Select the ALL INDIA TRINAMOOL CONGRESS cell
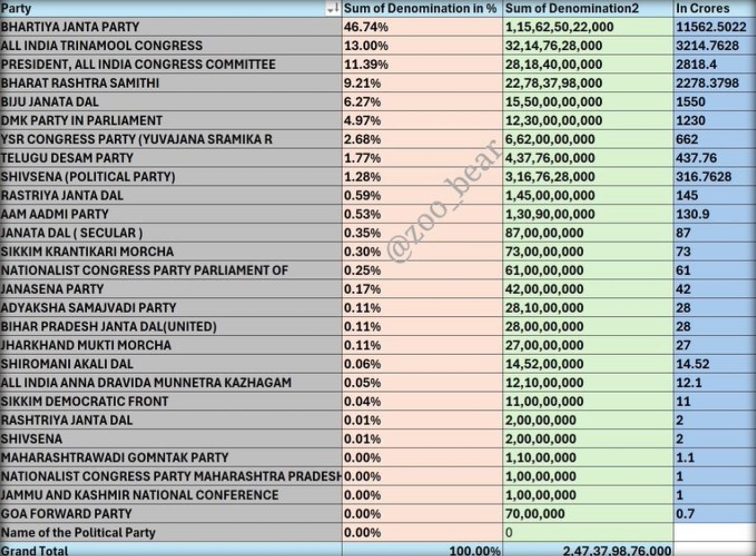756x556 pixels. (101, 46)
